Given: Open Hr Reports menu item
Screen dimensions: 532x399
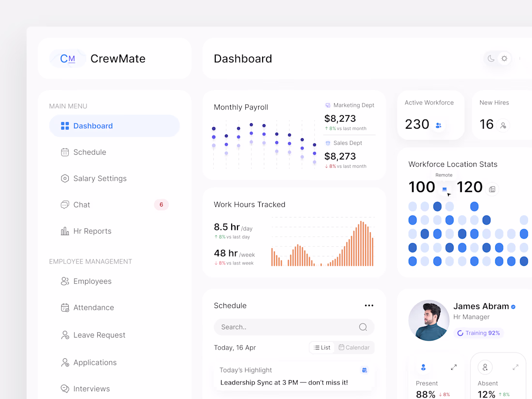Looking at the screenshot, I should coord(114,231).
